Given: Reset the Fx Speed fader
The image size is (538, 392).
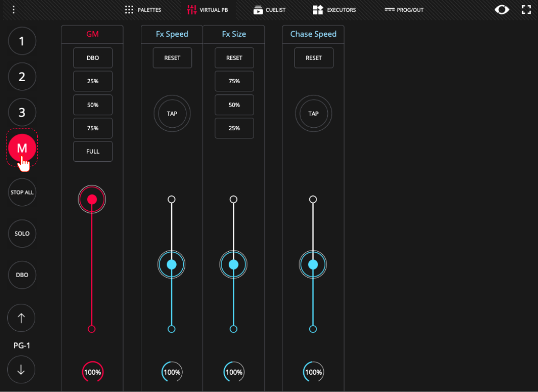Looking at the screenshot, I should pyautogui.click(x=172, y=58).
